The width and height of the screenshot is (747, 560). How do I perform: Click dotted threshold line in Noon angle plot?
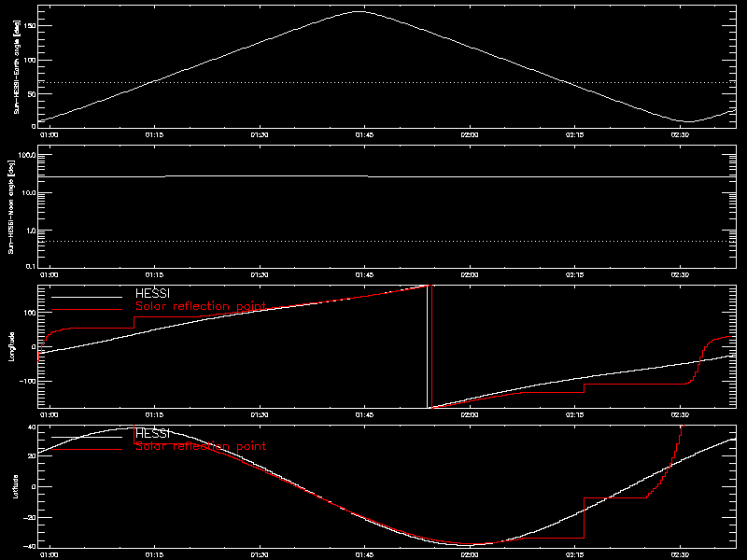(x=387, y=242)
